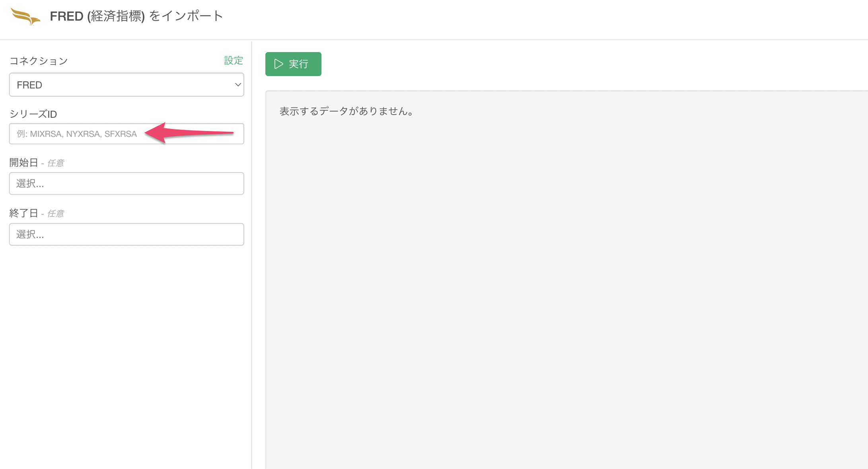The height and width of the screenshot is (469, 868).
Task: Select the 表示するデータがありません message text
Action: (347, 111)
